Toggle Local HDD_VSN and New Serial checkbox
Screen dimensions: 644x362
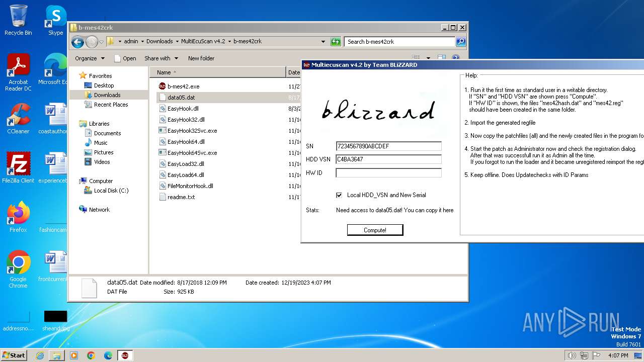click(x=339, y=195)
